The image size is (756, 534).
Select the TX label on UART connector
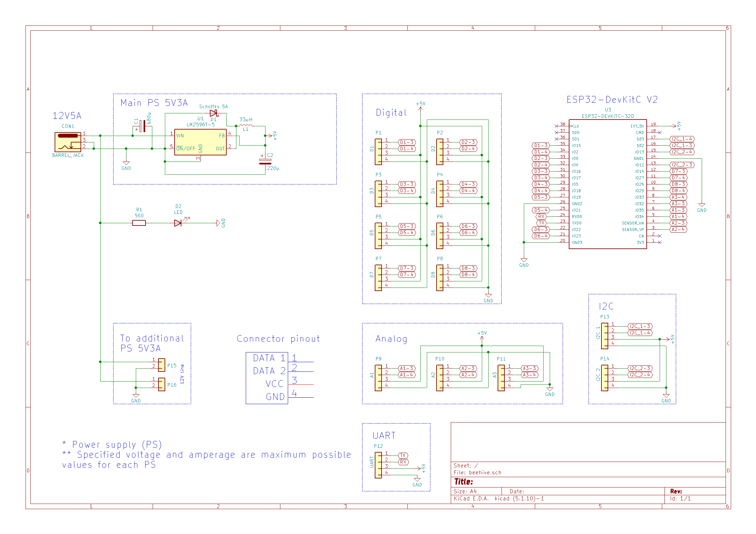pyautogui.click(x=403, y=455)
